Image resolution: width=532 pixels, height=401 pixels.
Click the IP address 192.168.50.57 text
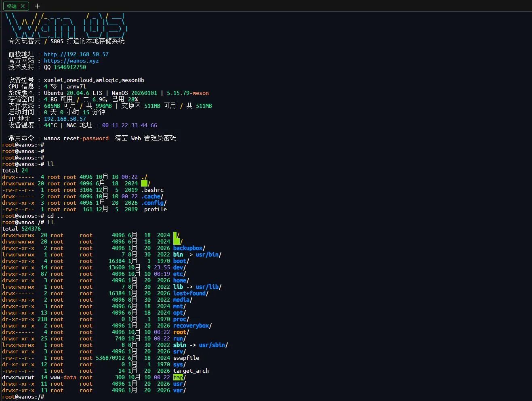pyautogui.click(x=65, y=119)
